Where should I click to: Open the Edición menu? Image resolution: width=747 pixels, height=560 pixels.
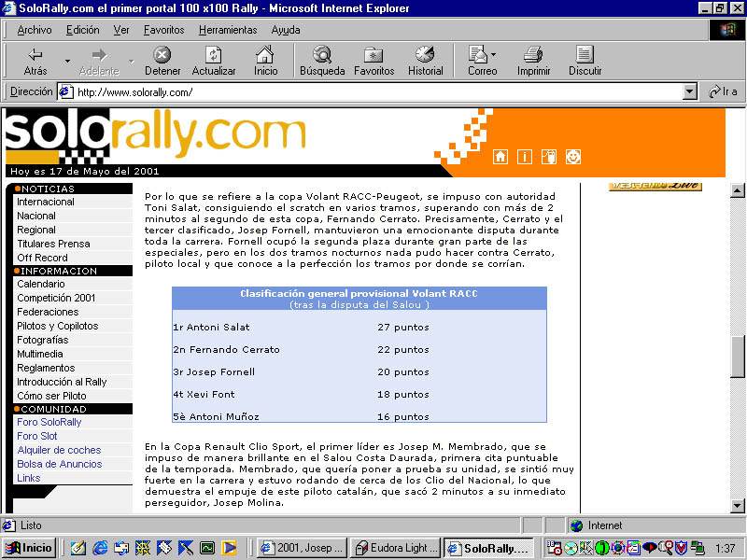point(83,30)
